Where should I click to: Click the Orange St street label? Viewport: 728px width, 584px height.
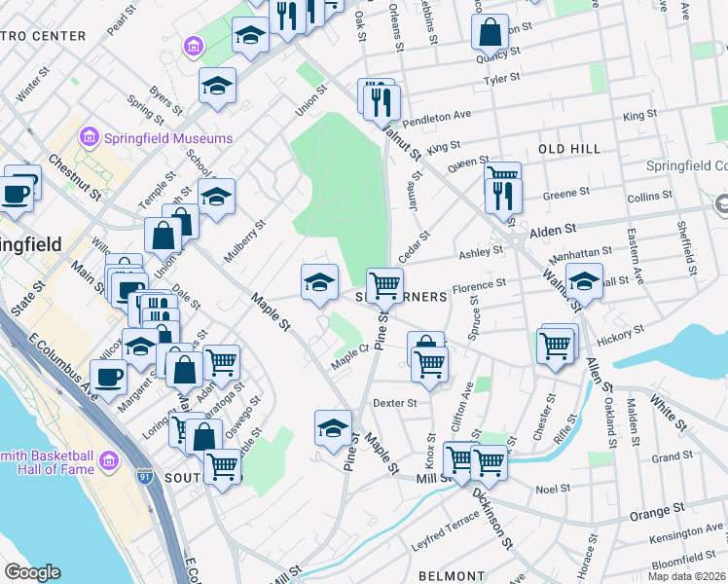pyautogui.click(x=657, y=512)
